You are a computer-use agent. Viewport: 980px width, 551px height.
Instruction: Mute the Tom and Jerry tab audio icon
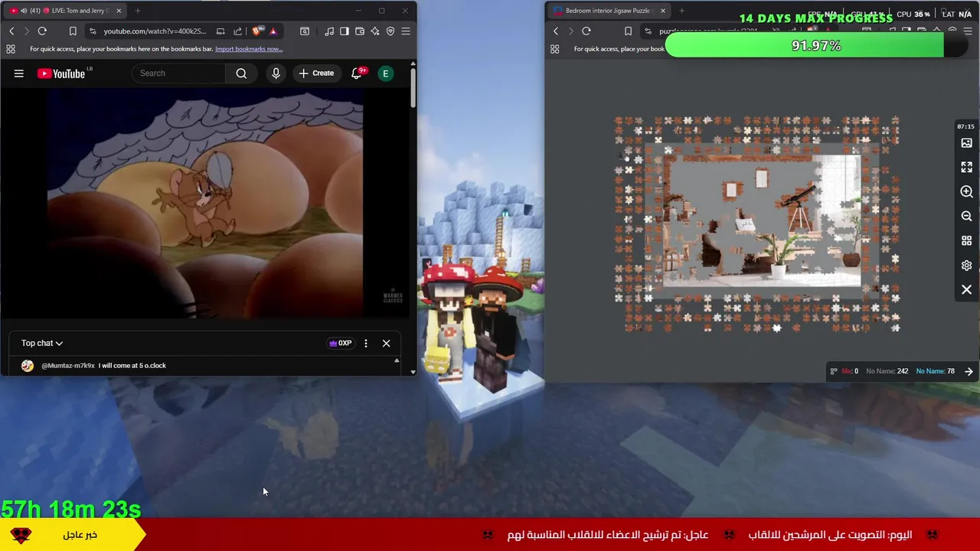coord(24,11)
